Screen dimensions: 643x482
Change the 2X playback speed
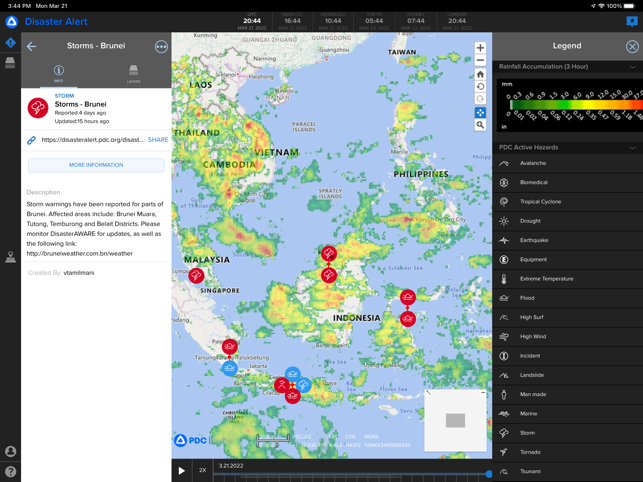pyautogui.click(x=203, y=470)
